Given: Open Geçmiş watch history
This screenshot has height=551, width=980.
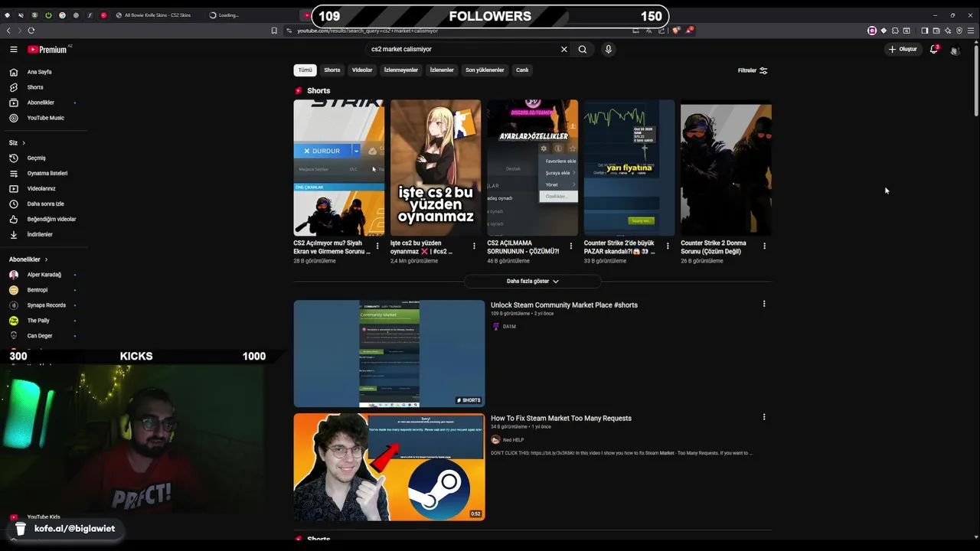Looking at the screenshot, I should 37,158.
